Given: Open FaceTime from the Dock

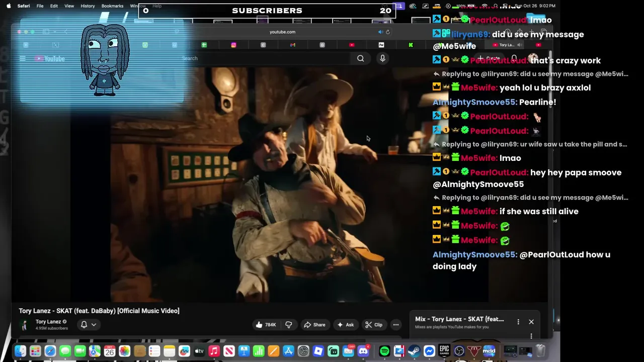Looking at the screenshot, I should point(79,351).
